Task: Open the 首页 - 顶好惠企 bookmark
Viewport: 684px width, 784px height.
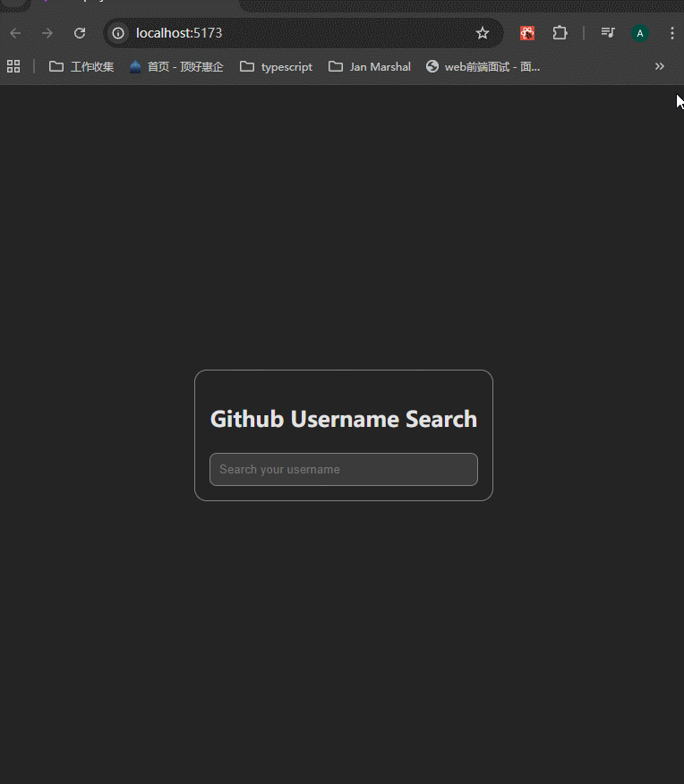Action: pyautogui.click(x=176, y=66)
